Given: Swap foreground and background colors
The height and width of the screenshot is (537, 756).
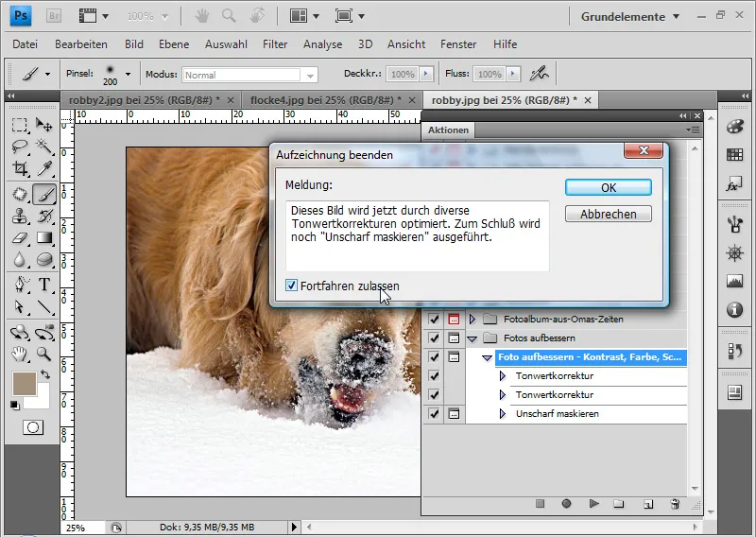Looking at the screenshot, I should pyautogui.click(x=45, y=374).
